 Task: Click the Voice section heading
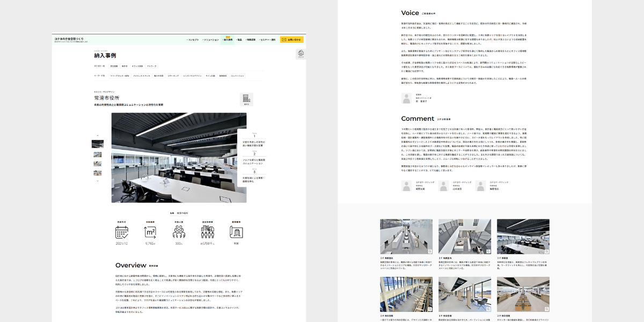tap(410, 13)
